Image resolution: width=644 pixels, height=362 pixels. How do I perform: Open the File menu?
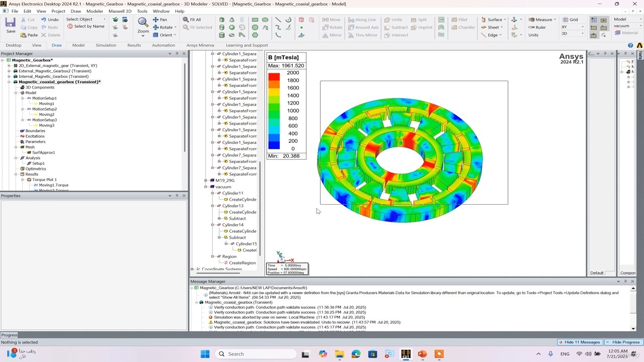click(15, 11)
